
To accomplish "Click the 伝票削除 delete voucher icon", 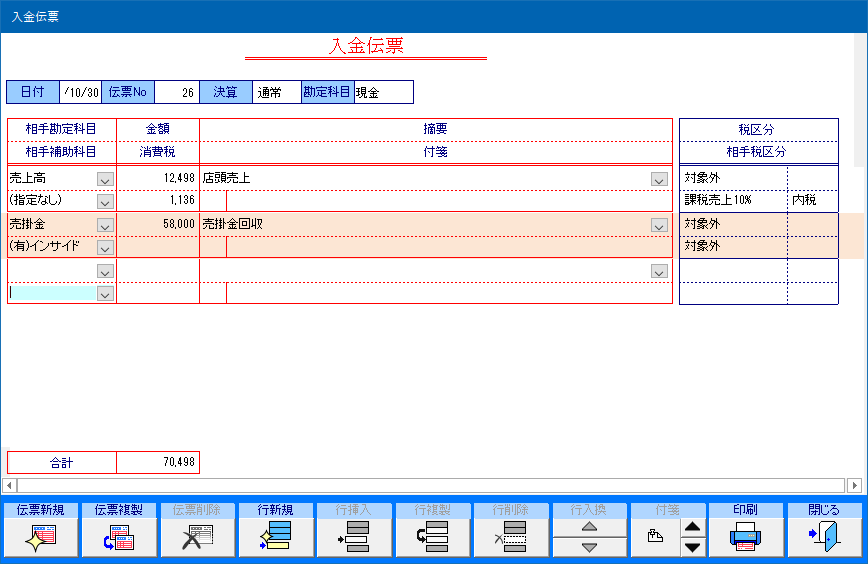I will (x=197, y=537).
